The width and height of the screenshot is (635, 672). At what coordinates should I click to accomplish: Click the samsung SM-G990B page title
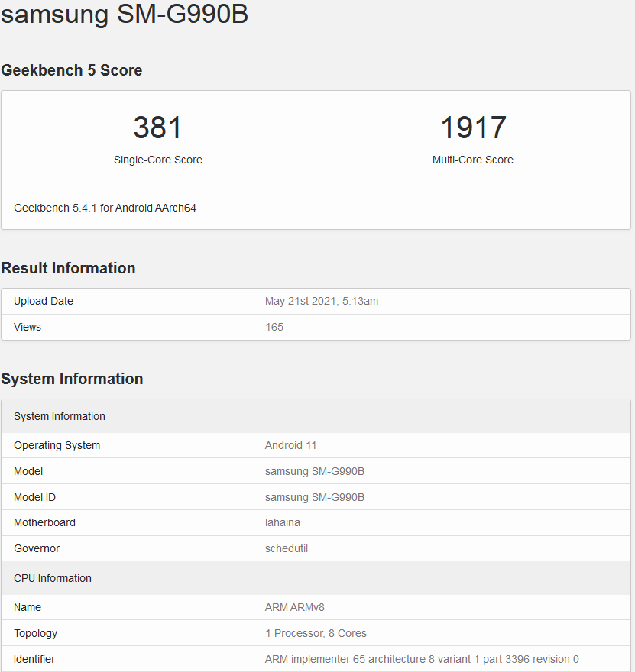pos(125,15)
